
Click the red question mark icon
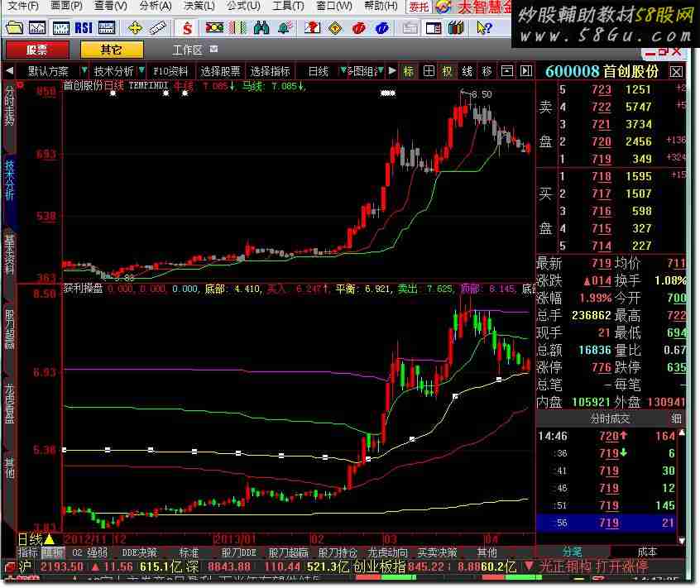pos(313,29)
